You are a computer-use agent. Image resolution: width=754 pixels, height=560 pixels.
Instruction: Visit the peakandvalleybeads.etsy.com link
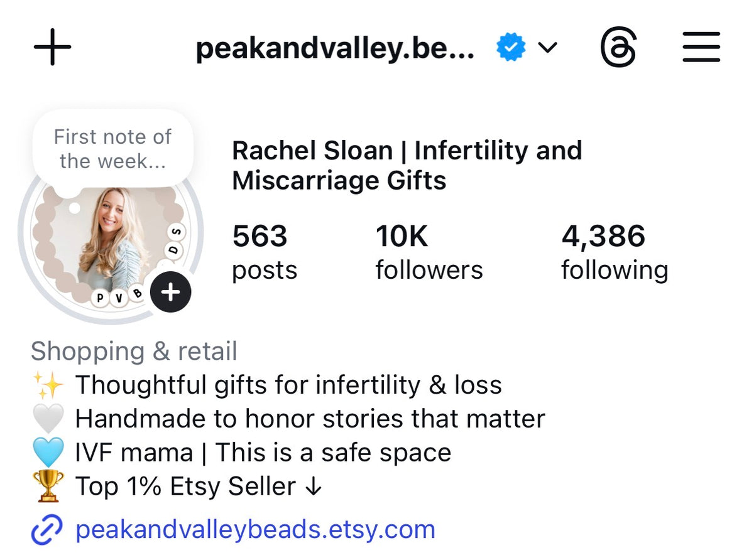point(255,529)
